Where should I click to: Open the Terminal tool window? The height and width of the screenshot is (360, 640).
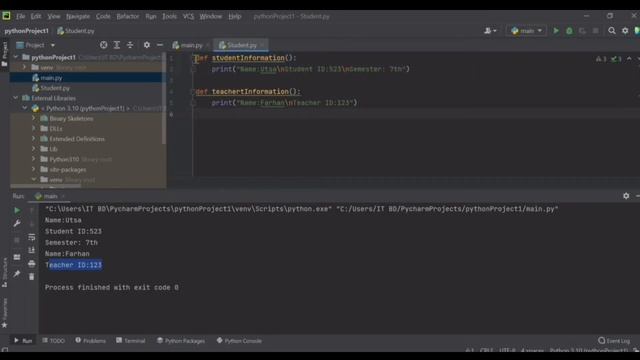click(131, 340)
